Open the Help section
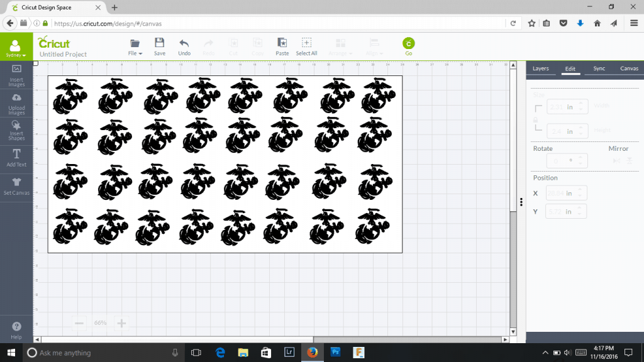 tap(16, 330)
